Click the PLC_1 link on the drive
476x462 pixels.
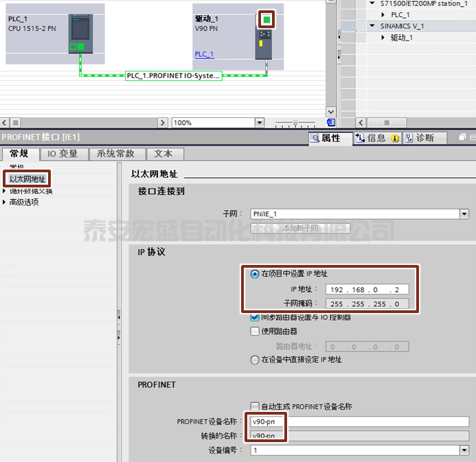click(x=204, y=54)
